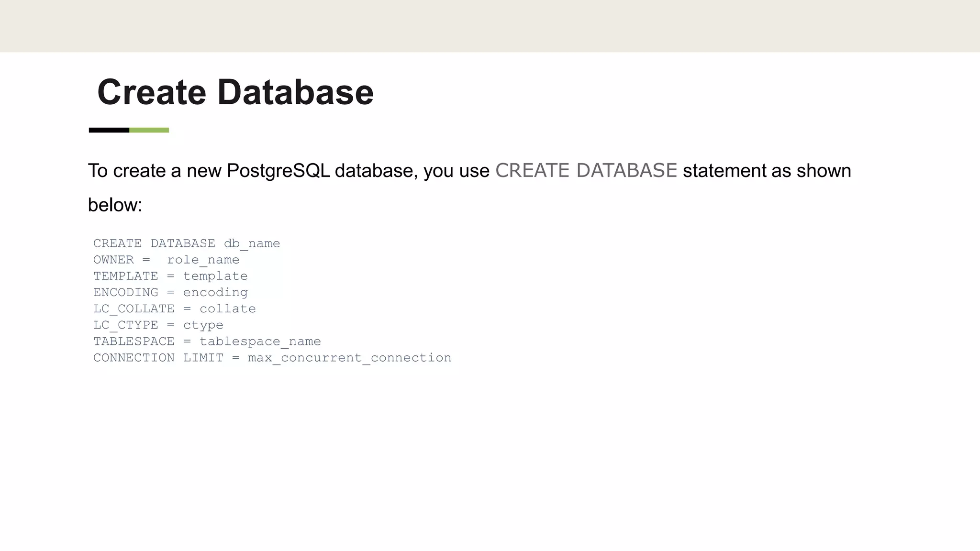Click the word PostgreSQL in the paragraph
This screenshot has height=551, width=980.
click(278, 171)
